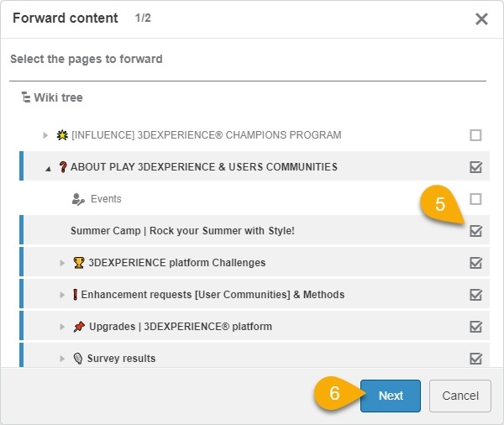Click the pushpin icon beside Upgrades

79,327
